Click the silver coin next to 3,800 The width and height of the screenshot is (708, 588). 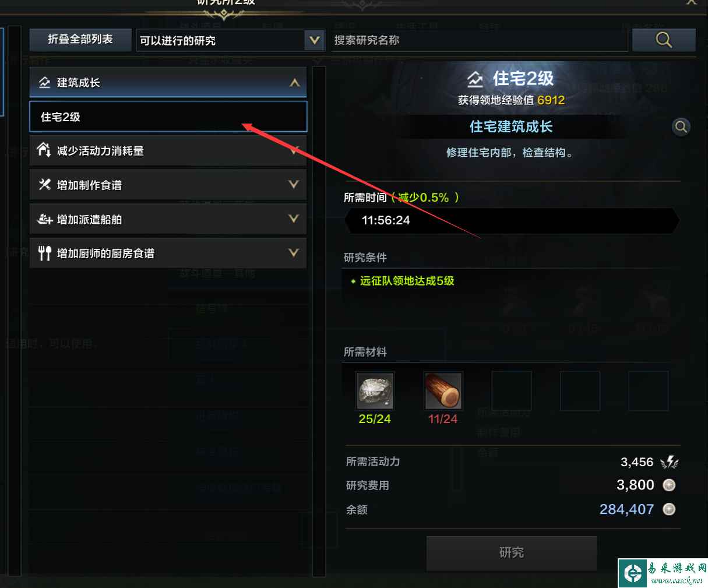[x=669, y=485]
